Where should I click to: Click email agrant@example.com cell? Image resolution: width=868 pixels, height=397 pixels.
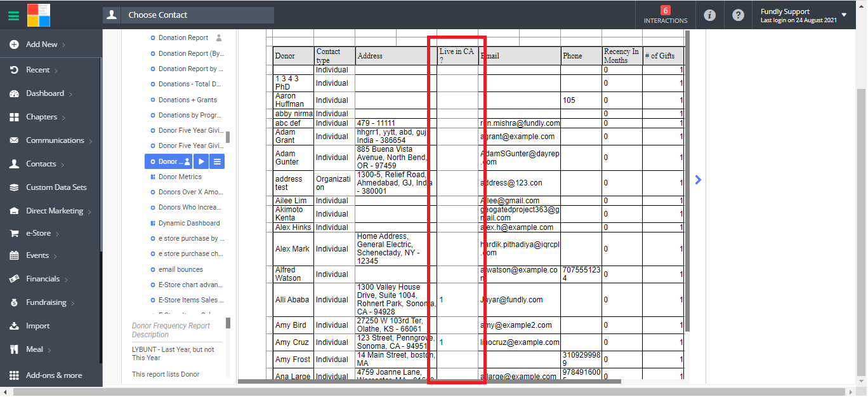tap(519, 137)
